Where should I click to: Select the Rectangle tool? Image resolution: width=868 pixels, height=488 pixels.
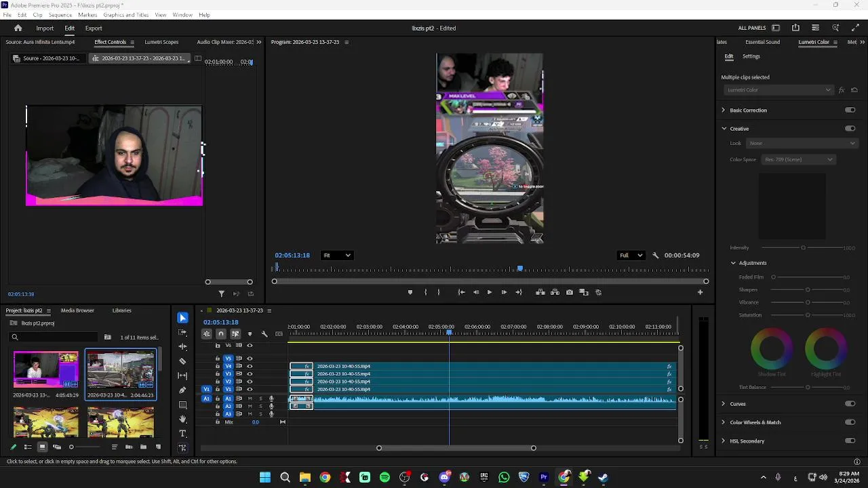point(182,405)
